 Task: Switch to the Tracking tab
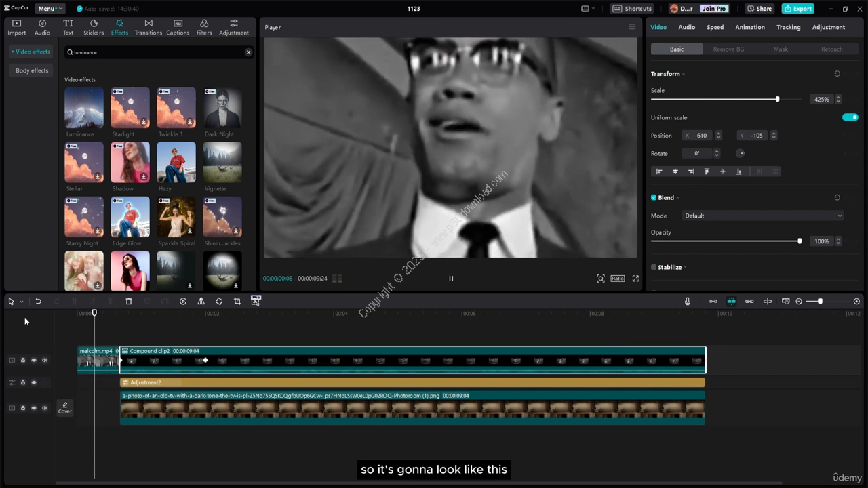click(789, 27)
